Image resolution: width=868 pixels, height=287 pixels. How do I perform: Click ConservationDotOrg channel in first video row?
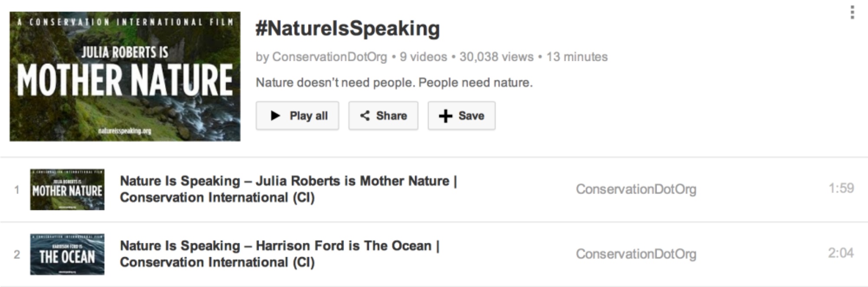pos(636,189)
